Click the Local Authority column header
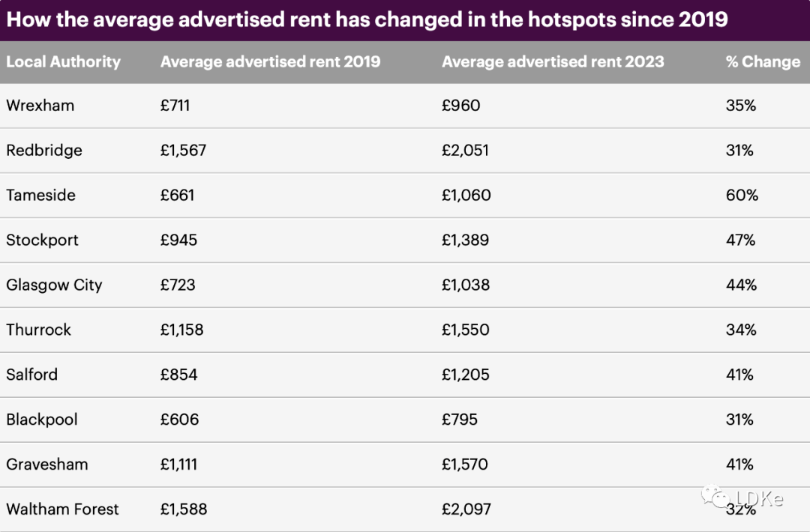Screen dimensions: 810x532 pyautogui.click(x=63, y=62)
